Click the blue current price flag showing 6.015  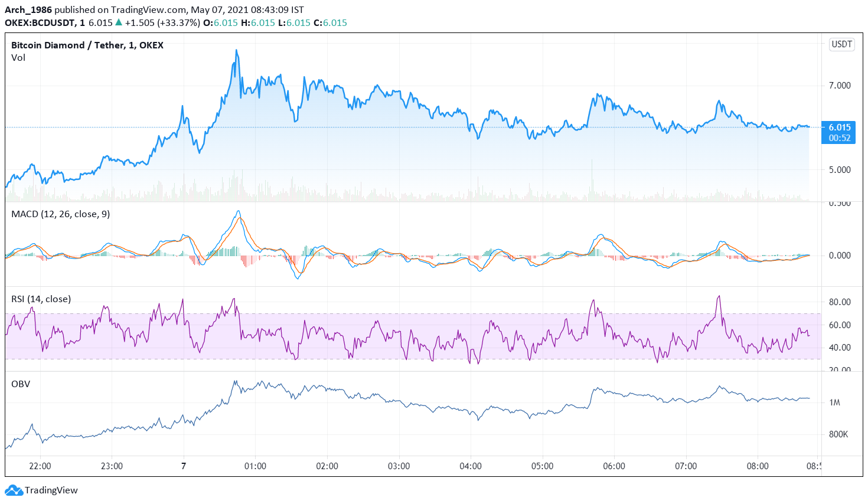839,127
